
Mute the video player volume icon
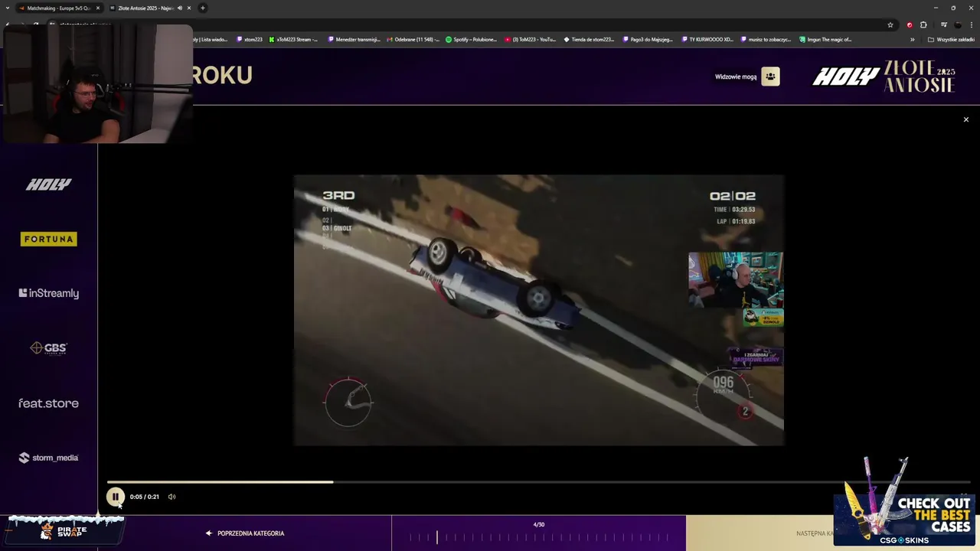[x=171, y=497]
